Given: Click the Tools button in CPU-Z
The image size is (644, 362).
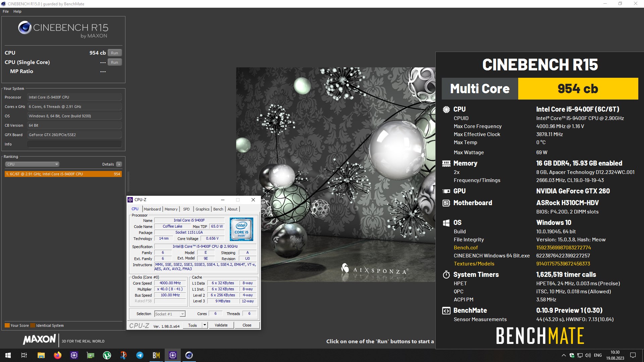Looking at the screenshot, I should (x=193, y=325).
